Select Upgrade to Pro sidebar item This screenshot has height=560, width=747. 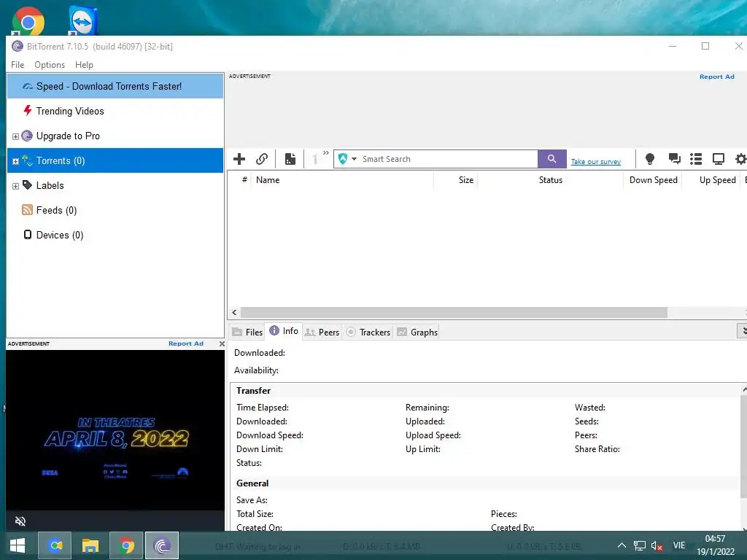click(115, 136)
